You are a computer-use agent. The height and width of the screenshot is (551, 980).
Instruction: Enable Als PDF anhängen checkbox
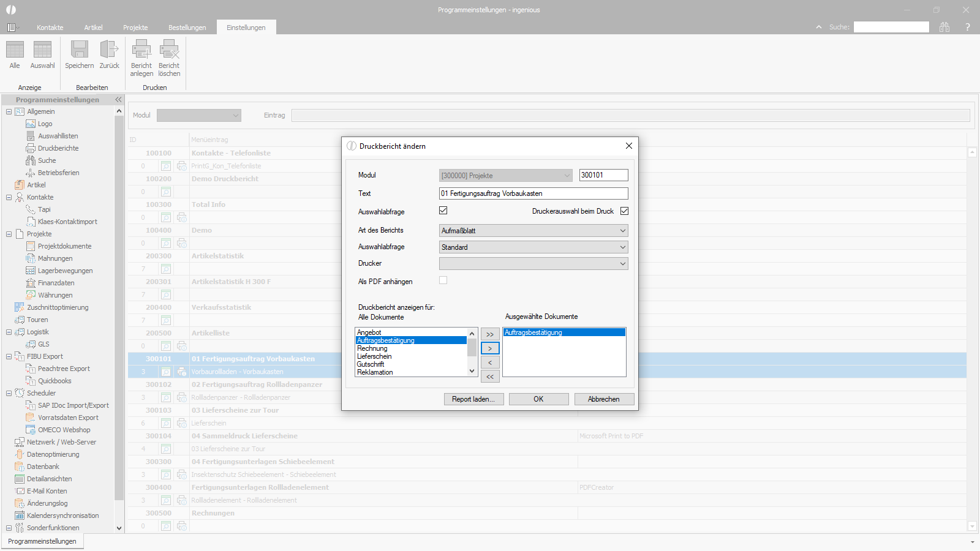point(443,280)
